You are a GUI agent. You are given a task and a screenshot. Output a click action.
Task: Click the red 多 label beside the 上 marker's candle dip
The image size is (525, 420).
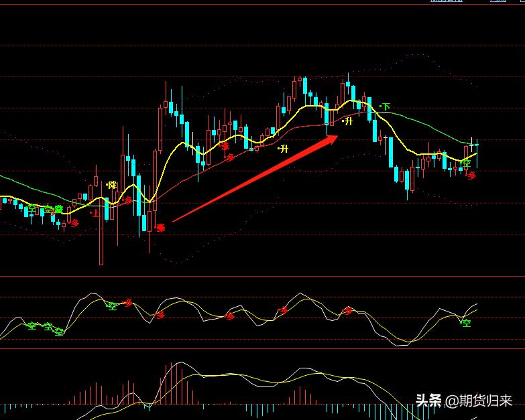pos(127,200)
